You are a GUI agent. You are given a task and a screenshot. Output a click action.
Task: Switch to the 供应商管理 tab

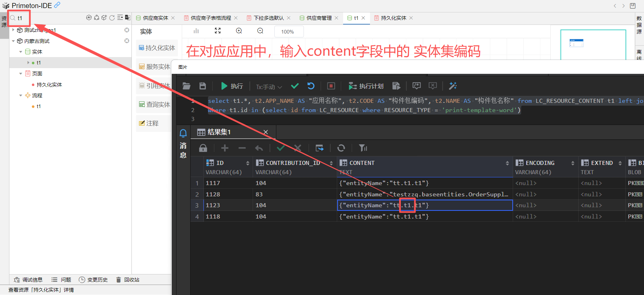tap(319, 18)
